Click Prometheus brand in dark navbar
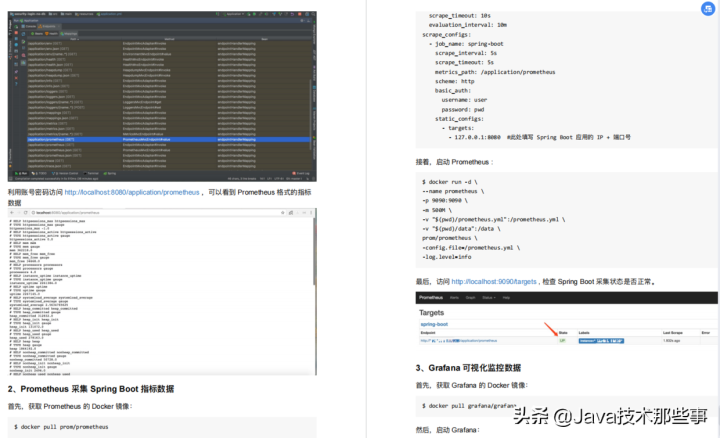 click(431, 298)
